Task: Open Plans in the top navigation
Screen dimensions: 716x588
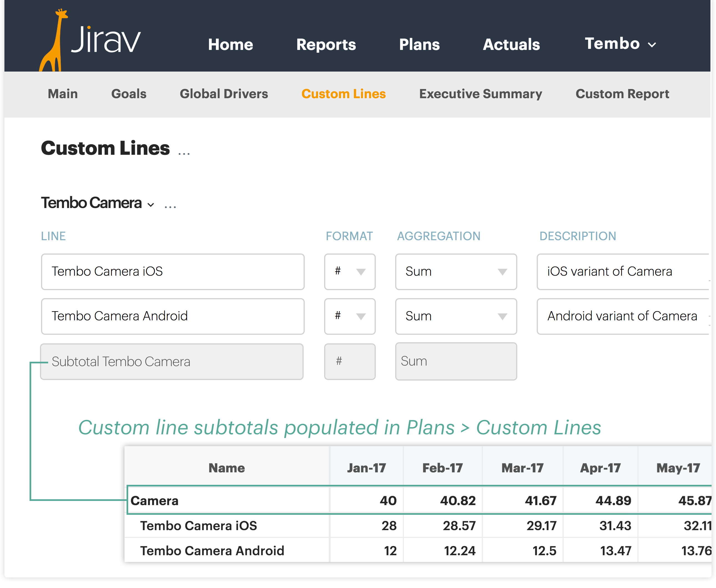Action: point(419,44)
